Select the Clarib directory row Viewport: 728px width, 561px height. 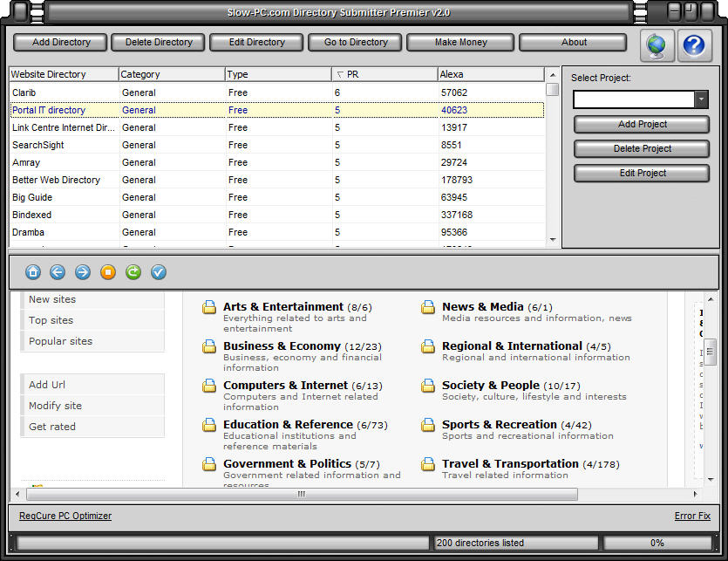coord(276,92)
